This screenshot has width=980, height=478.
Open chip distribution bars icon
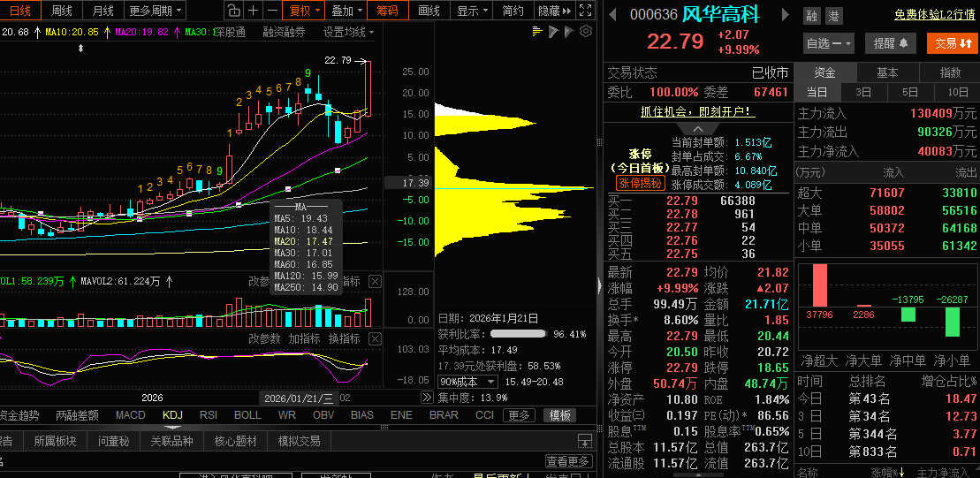(537, 31)
